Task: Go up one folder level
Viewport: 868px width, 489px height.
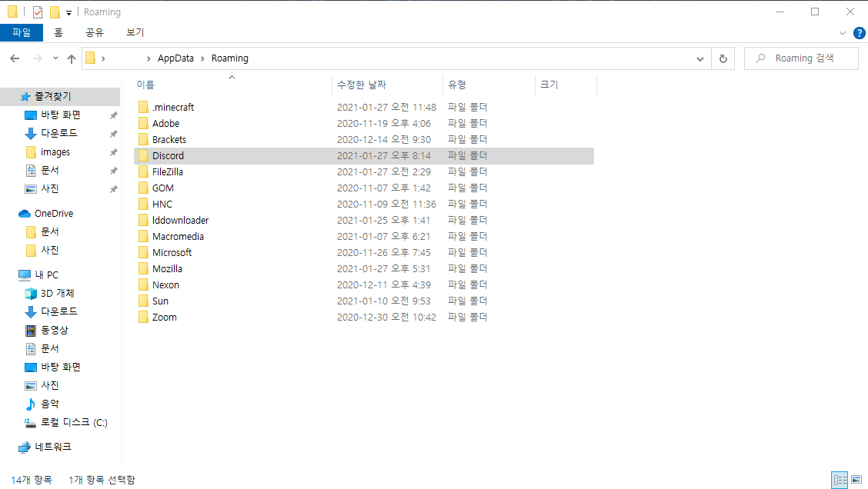Action: 72,58
